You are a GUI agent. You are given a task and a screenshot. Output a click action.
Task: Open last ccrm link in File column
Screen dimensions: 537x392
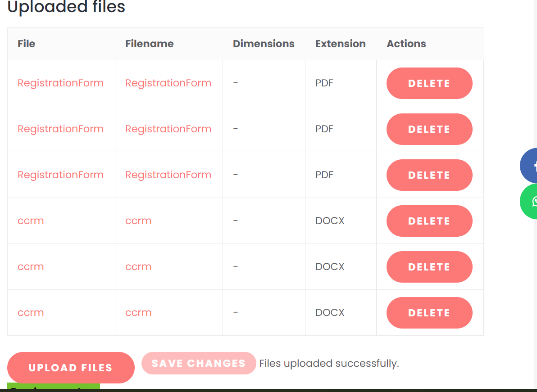[31, 312]
